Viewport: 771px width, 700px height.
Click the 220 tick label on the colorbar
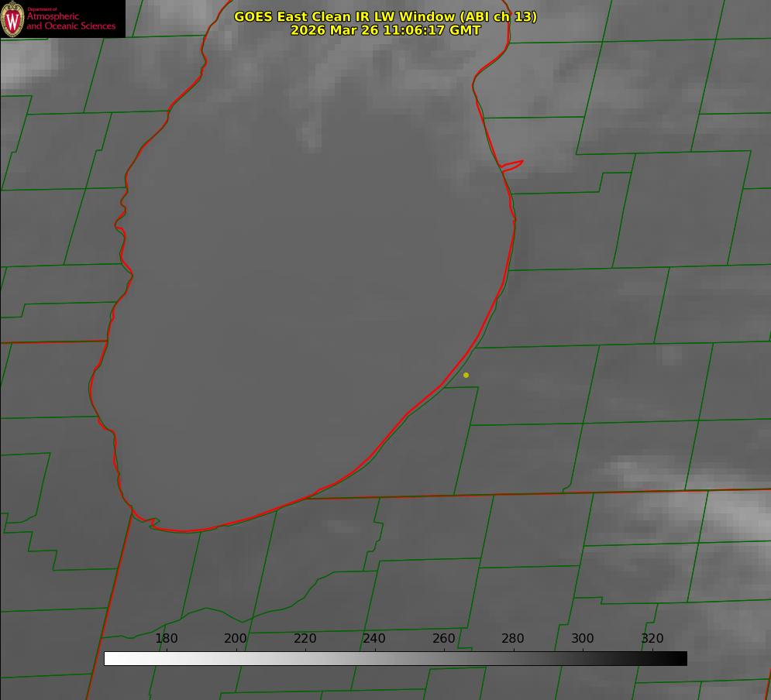(305, 639)
